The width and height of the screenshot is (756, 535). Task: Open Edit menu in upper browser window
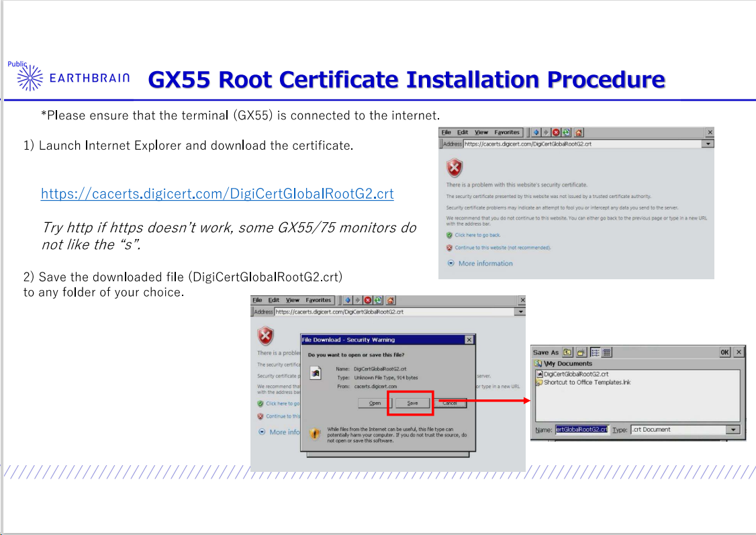[x=463, y=132]
